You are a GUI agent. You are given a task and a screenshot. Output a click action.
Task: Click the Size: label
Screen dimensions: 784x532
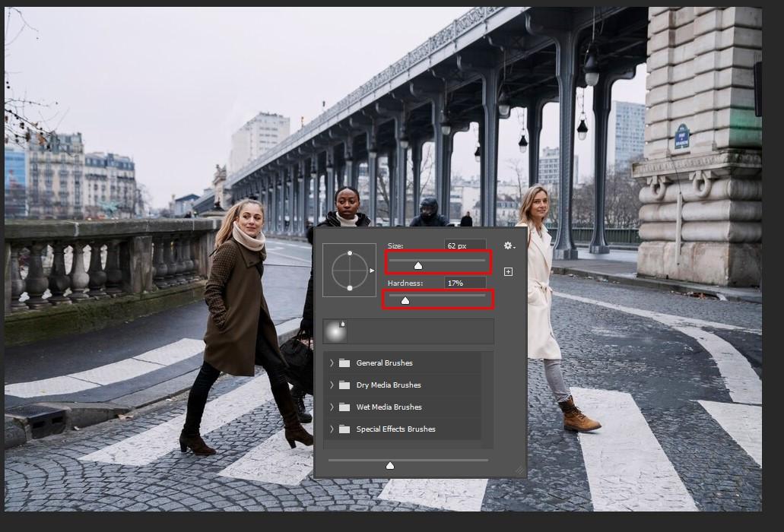[x=395, y=245]
